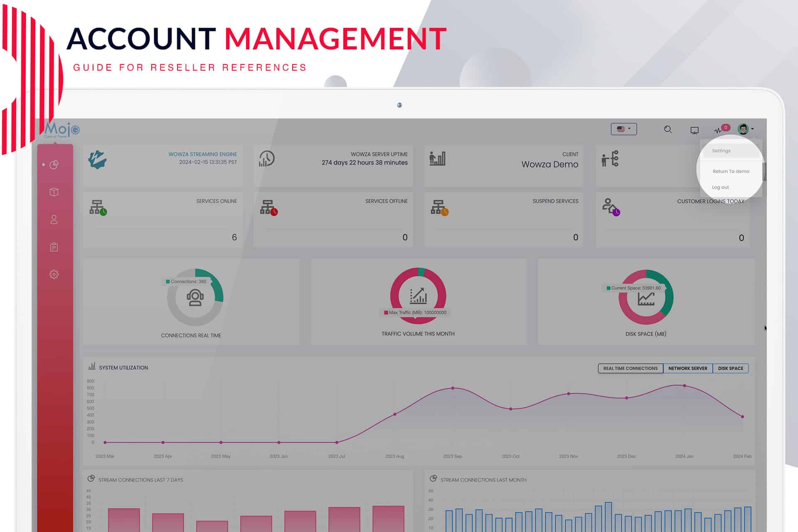This screenshot has height=532, width=798.
Task: Select Log out from account menu
Action: 720,187
